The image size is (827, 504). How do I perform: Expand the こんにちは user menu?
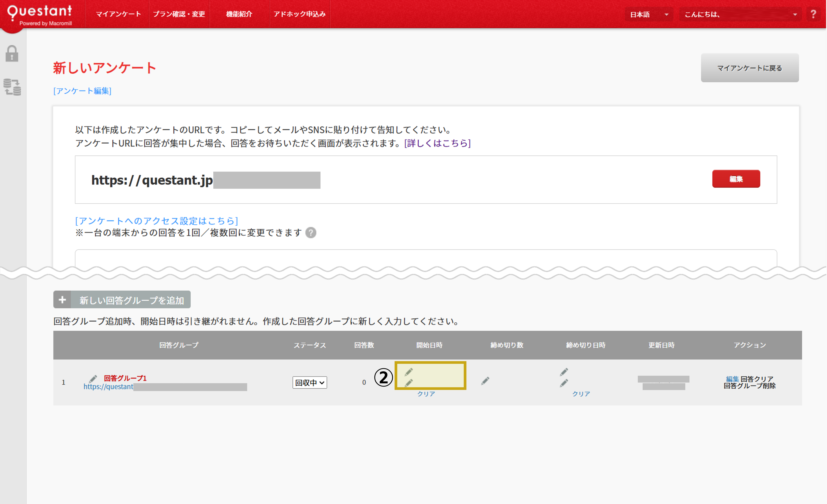pyautogui.click(x=741, y=14)
